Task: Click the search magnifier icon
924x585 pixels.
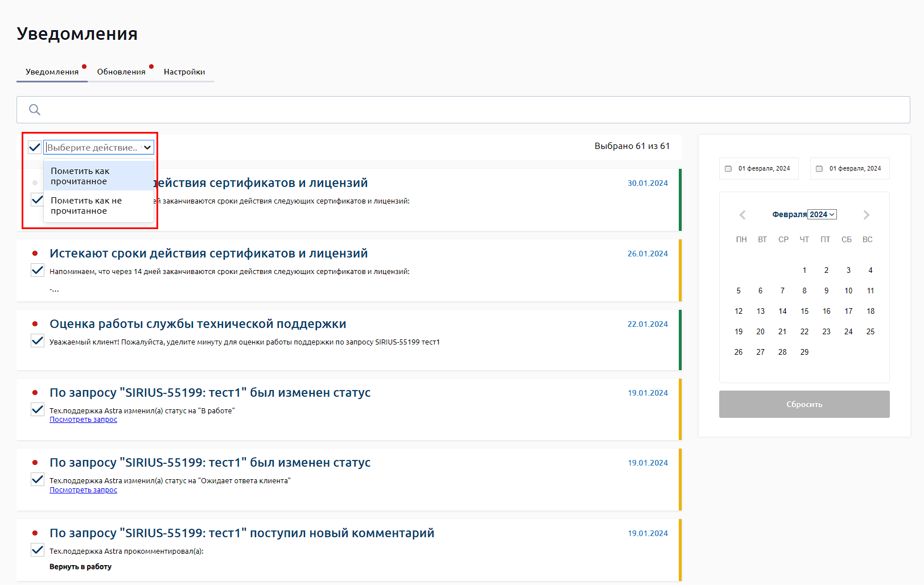Action: [x=35, y=110]
